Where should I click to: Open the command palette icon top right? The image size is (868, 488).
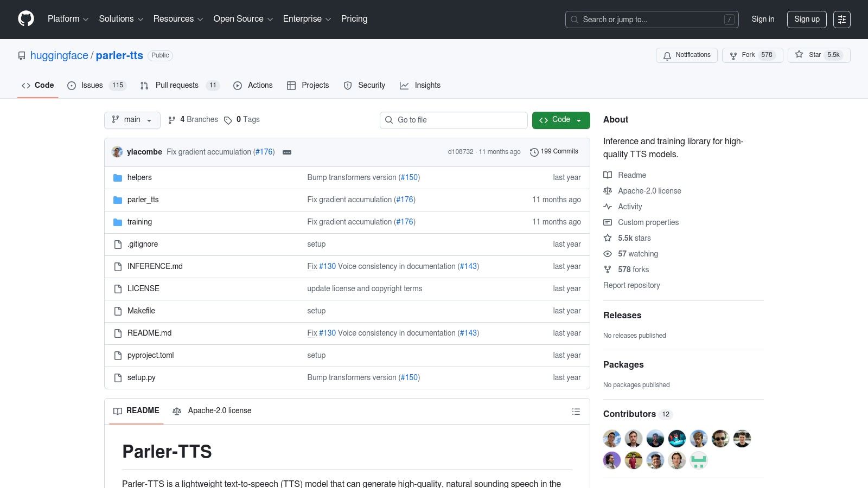click(842, 20)
